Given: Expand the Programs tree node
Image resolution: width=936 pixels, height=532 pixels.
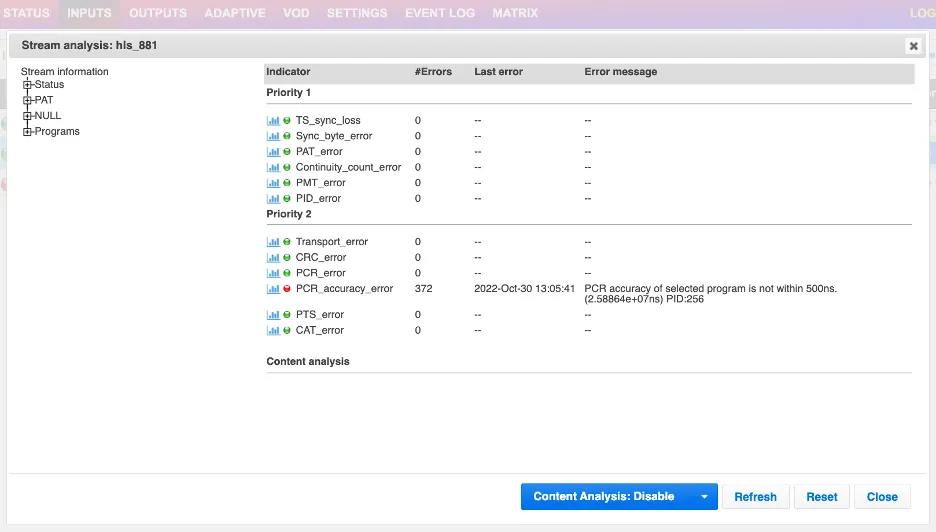Looking at the screenshot, I should [x=27, y=131].
